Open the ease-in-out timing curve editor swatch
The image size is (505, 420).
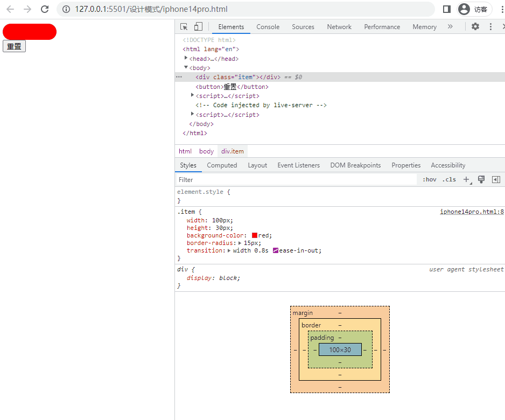275,250
